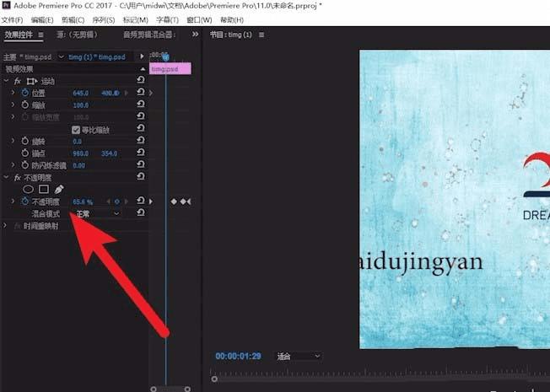This screenshot has width=550, height=392.
Task: Select the free draw bezier pen mask tool
Action: 59,190
